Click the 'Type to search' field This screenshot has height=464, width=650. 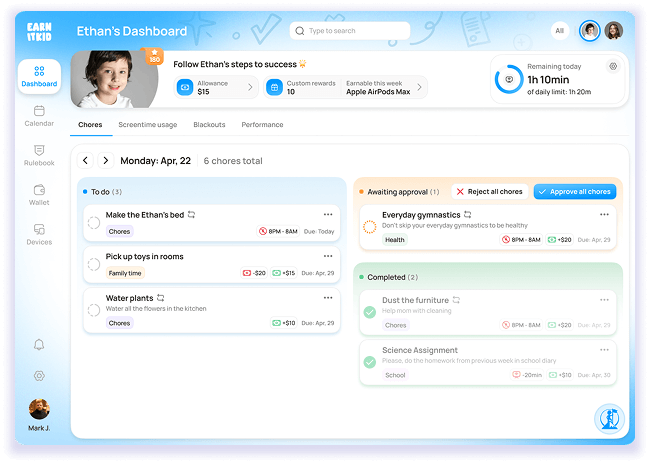tap(350, 31)
